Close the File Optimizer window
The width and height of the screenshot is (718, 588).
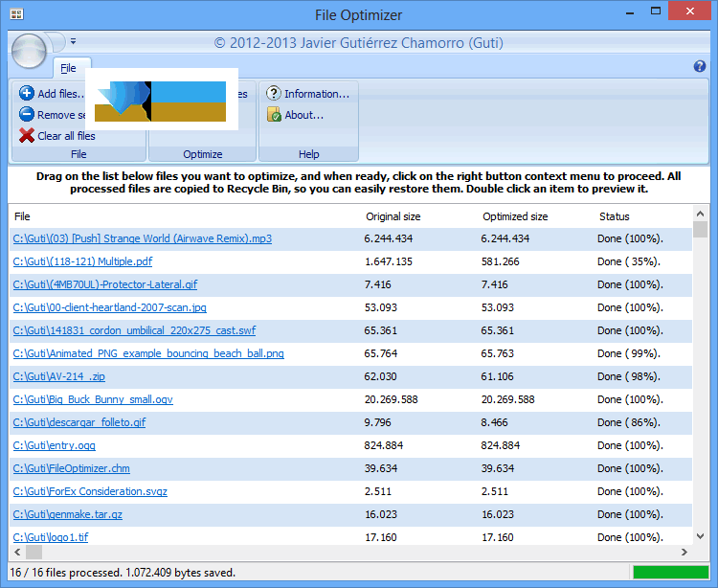coord(689,11)
